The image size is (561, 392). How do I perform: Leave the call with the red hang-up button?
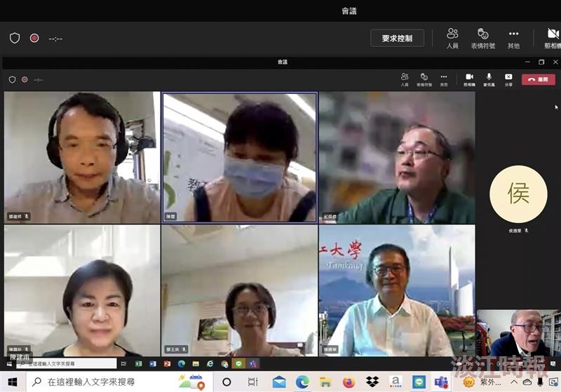(x=539, y=79)
